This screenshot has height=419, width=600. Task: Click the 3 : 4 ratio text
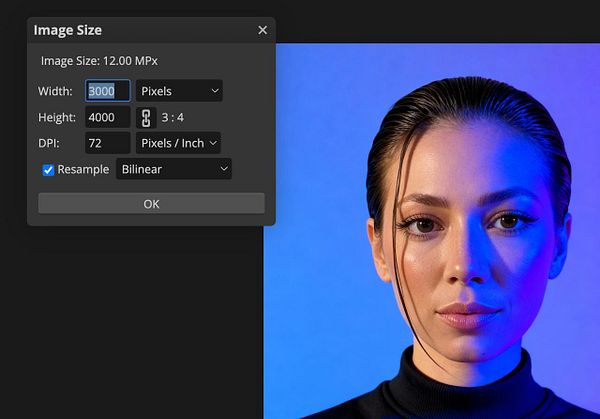pos(173,117)
